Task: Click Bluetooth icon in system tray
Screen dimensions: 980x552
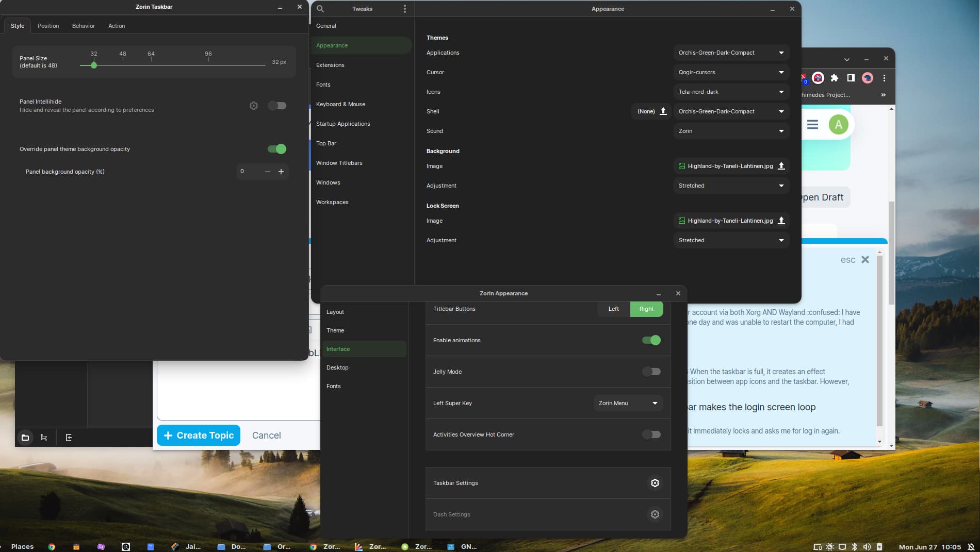Action: click(854, 547)
